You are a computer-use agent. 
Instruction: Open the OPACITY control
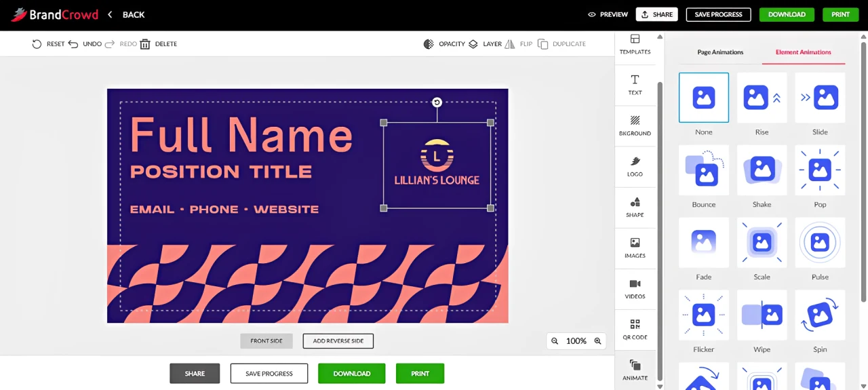[444, 44]
